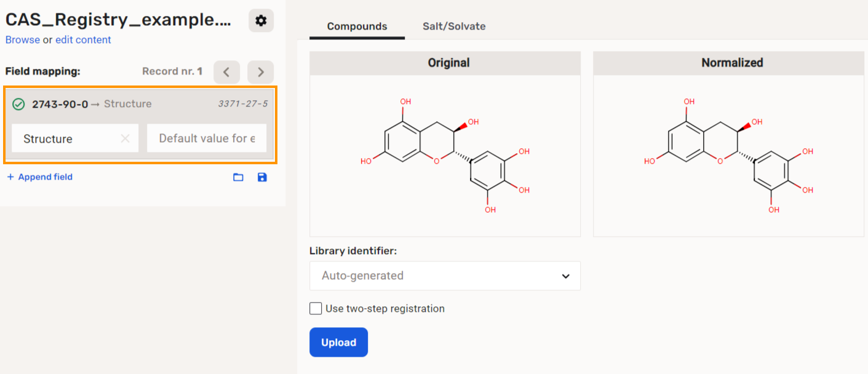Open saved mapping with the folder icon
Viewport: 868px width, 374px height.
click(238, 177)
